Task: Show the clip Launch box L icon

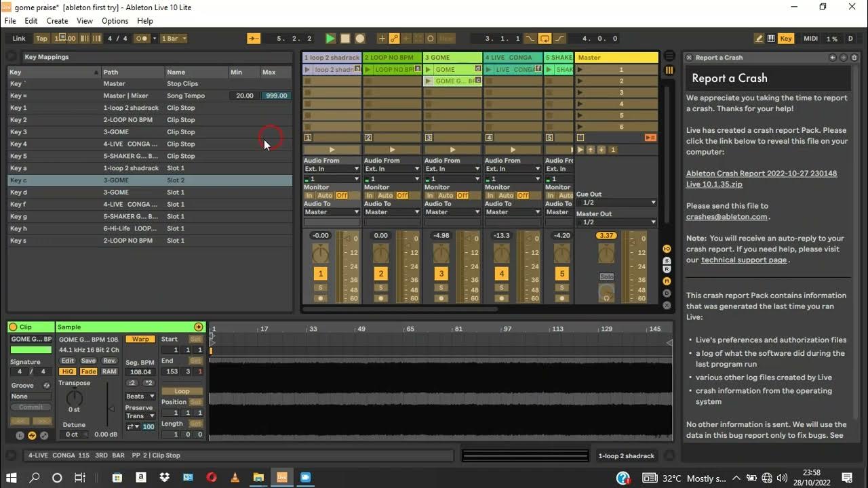Action: click(x=20, y=435)
